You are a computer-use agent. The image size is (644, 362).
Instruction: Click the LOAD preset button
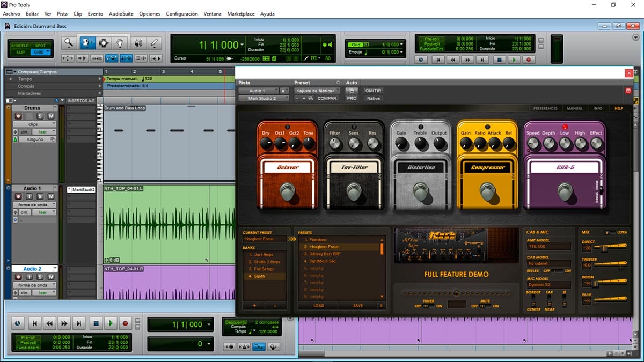tap(319, 306)
